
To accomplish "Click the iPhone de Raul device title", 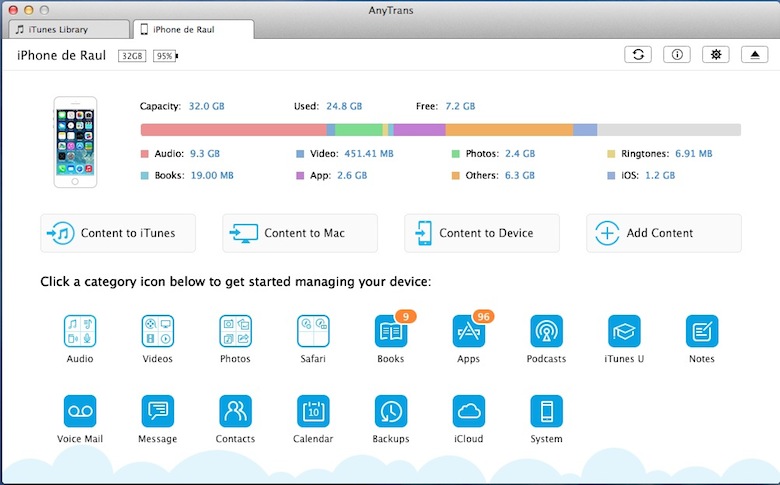I will click(62, 55).
